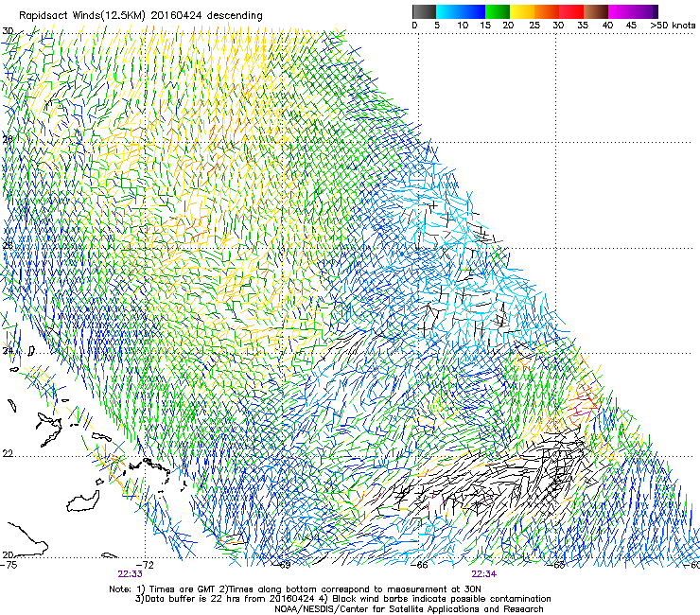
Task: Click the purple '22:34' time stamp
Action: (484, 574)
